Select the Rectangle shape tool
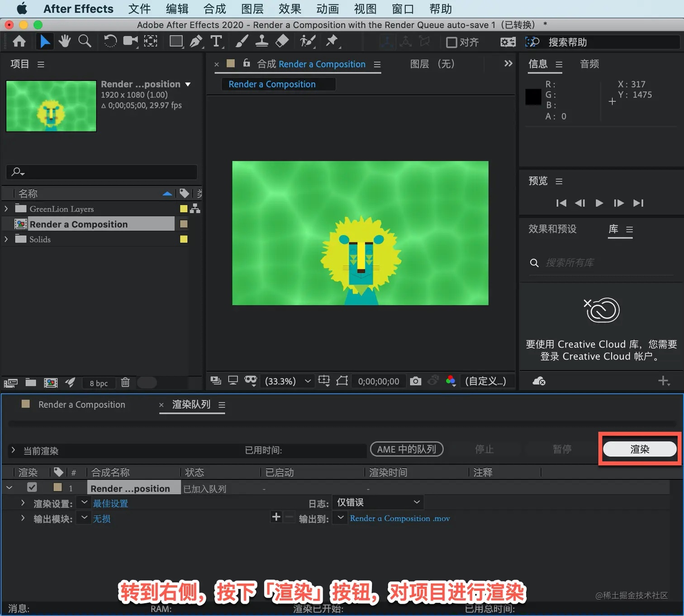Screen dimensions: 684x616 click(x=176, y=42)
